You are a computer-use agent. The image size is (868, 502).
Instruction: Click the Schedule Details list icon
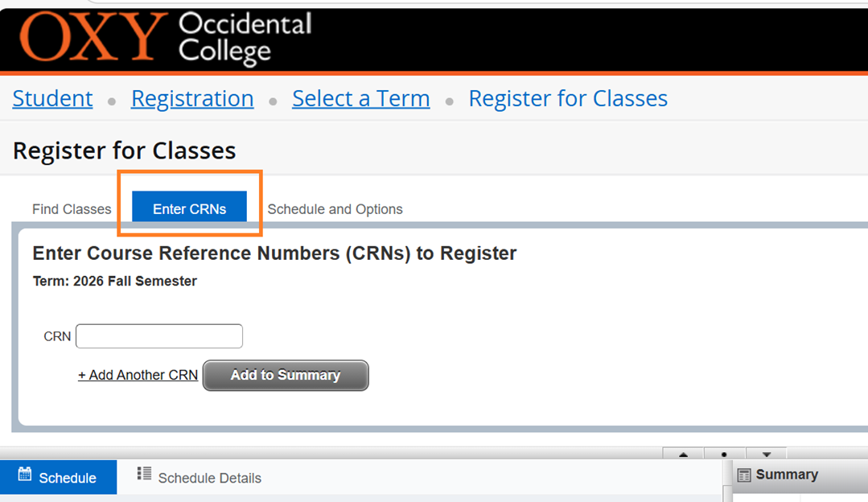click(145, 477)
